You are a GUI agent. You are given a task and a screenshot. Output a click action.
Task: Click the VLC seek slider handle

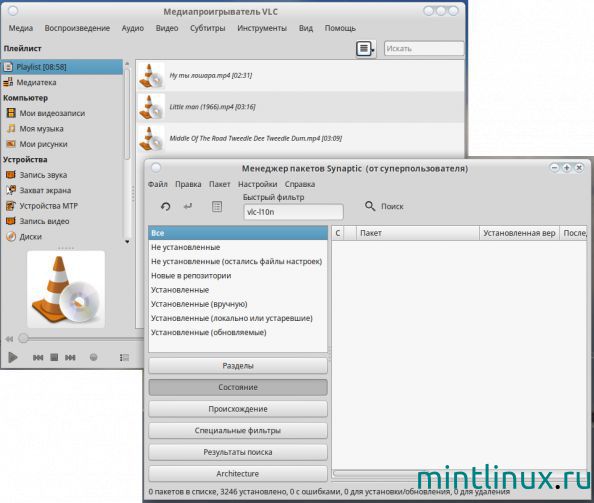[x=23, y=338]
